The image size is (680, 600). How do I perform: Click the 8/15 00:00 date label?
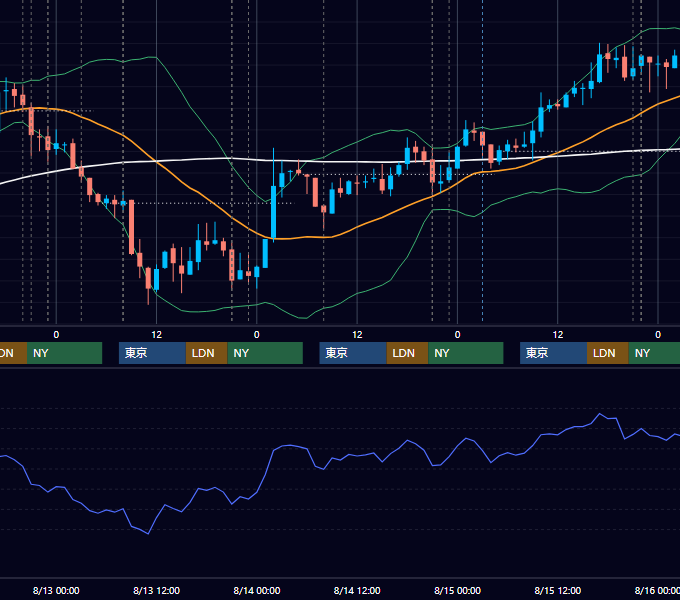[x=457, y=590]
